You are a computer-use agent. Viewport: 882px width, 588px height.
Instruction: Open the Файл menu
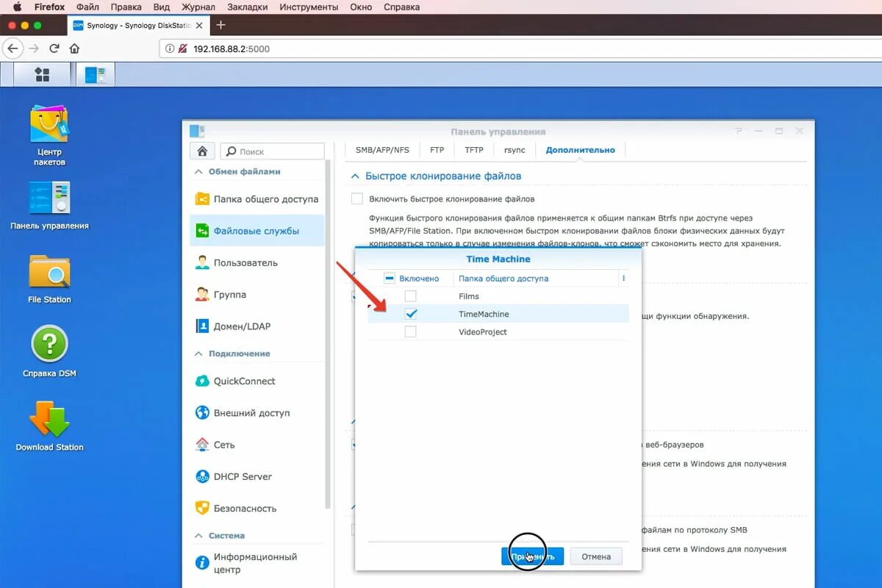click(x=87, y=7)
